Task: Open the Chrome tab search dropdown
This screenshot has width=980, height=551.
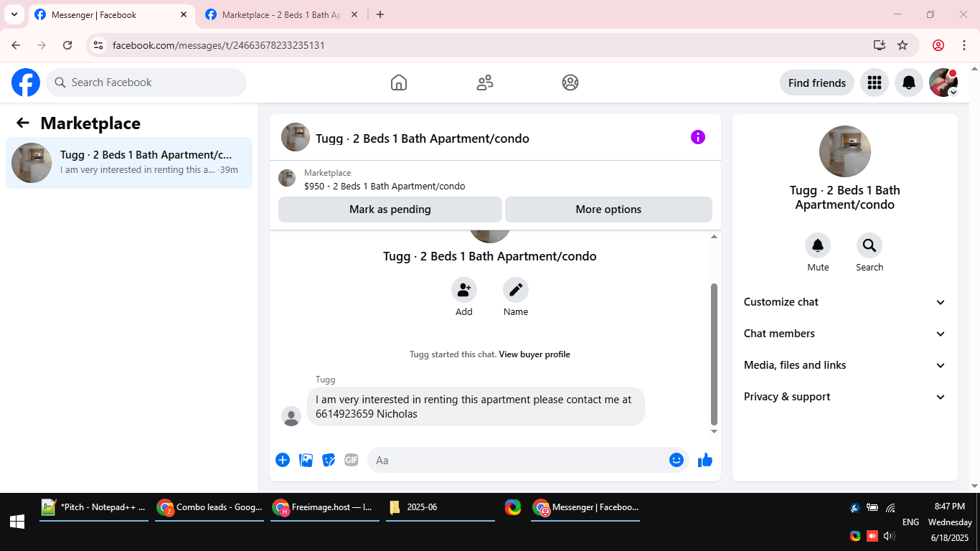Action: click(14, 14)
